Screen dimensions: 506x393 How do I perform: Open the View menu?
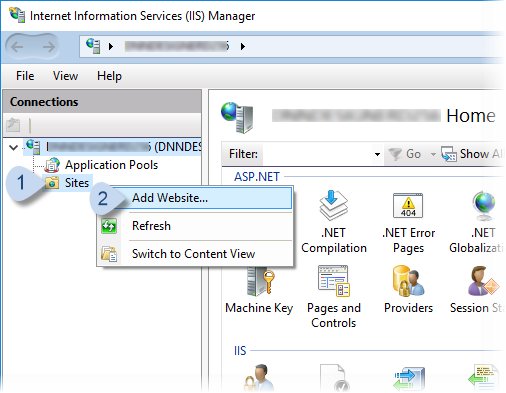(65, 76)
